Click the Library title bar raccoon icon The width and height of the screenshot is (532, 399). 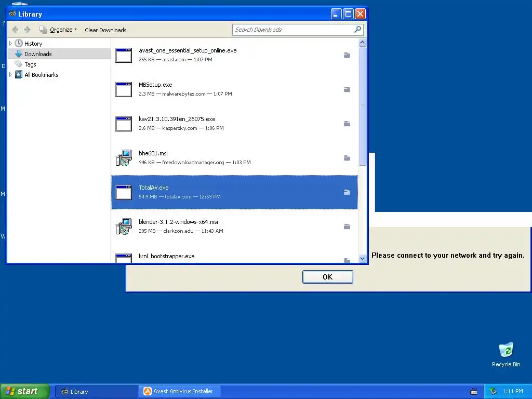pos(12,14)
